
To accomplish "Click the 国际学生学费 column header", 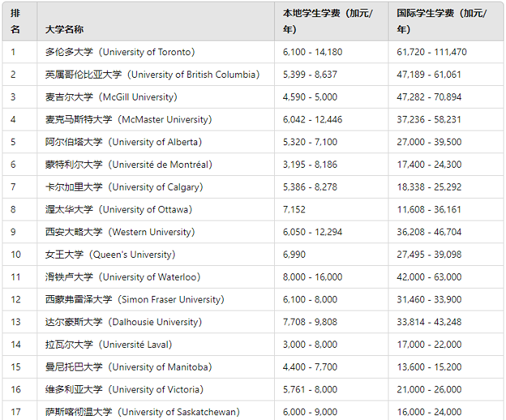I will click(446, 21).
